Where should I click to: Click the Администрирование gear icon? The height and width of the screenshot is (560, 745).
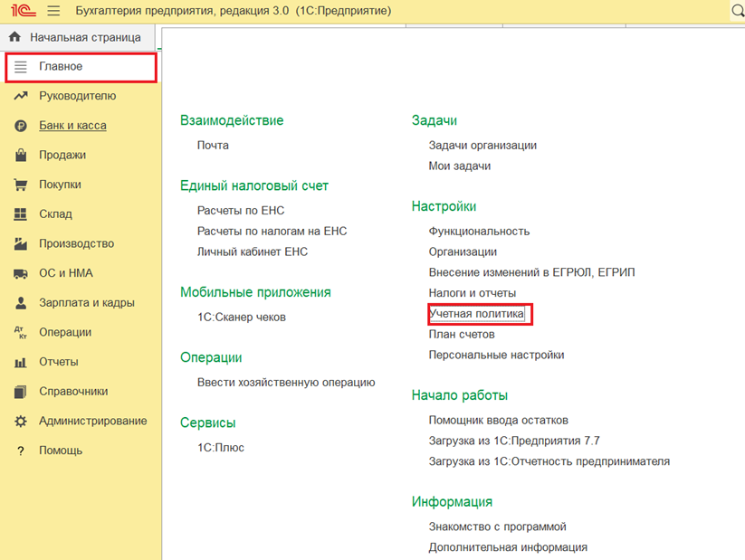21,422
